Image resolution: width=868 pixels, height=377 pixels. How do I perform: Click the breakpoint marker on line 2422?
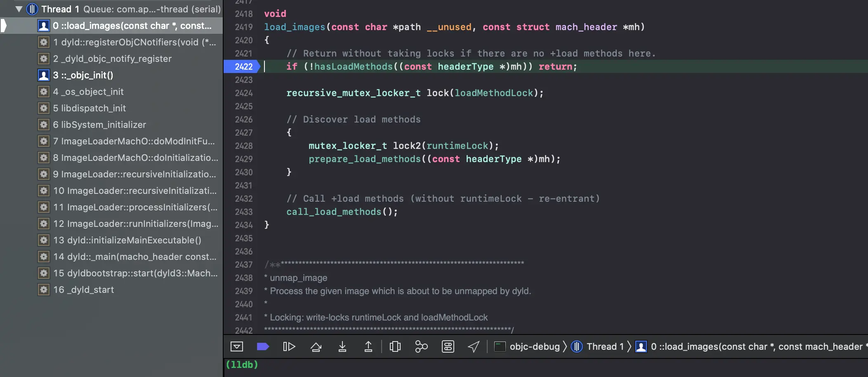[x=242, y=66]
